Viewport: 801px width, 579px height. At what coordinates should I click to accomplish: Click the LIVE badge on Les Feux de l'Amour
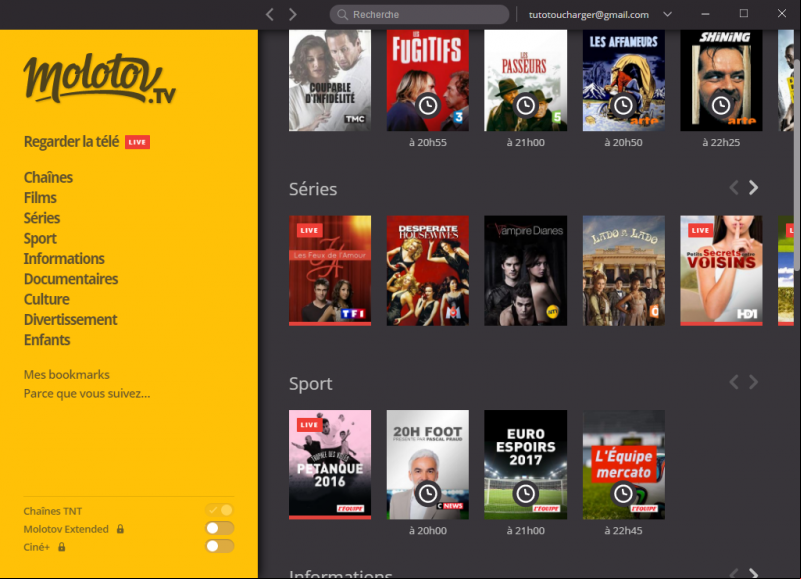click(309, 230)
